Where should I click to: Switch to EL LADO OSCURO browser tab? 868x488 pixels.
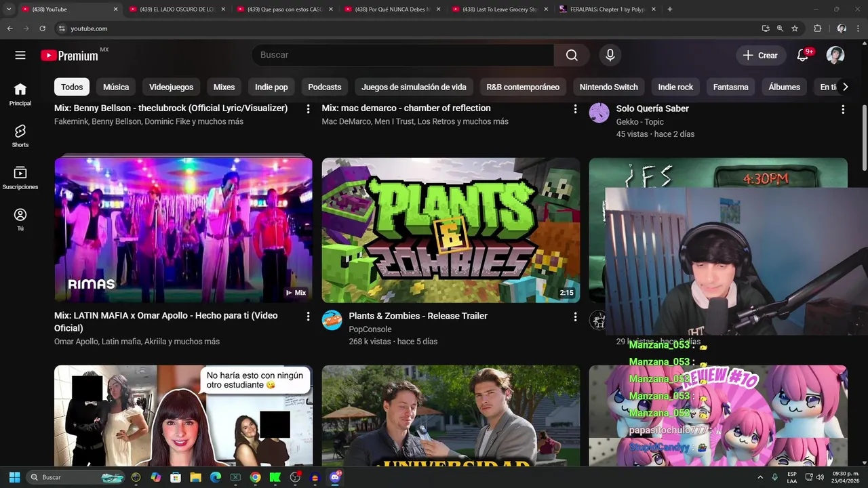tap(176, 9)
